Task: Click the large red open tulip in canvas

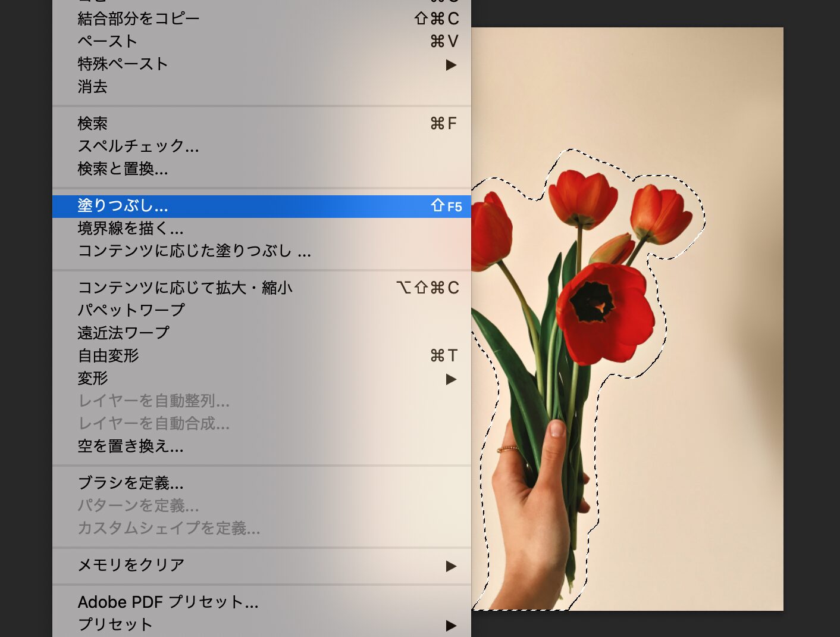Action: pyautogui.click(x=604, y=313)
